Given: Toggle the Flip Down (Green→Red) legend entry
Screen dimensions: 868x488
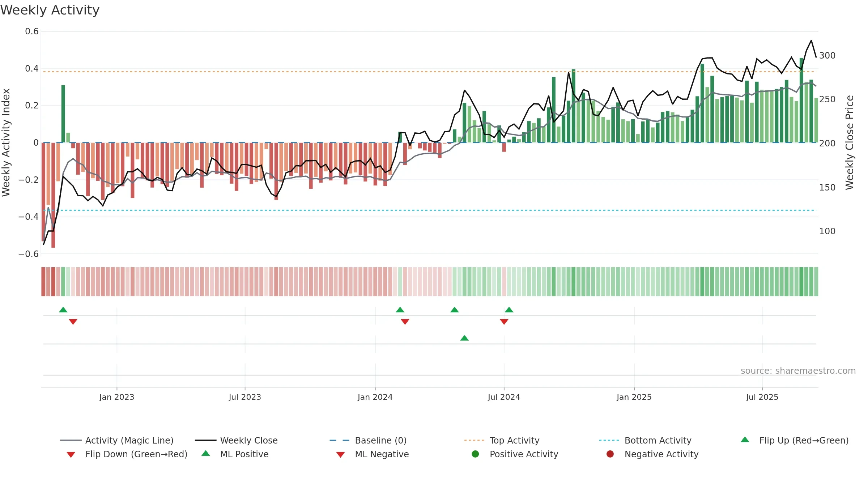Looking at the screenshot, I should (127, 454).
